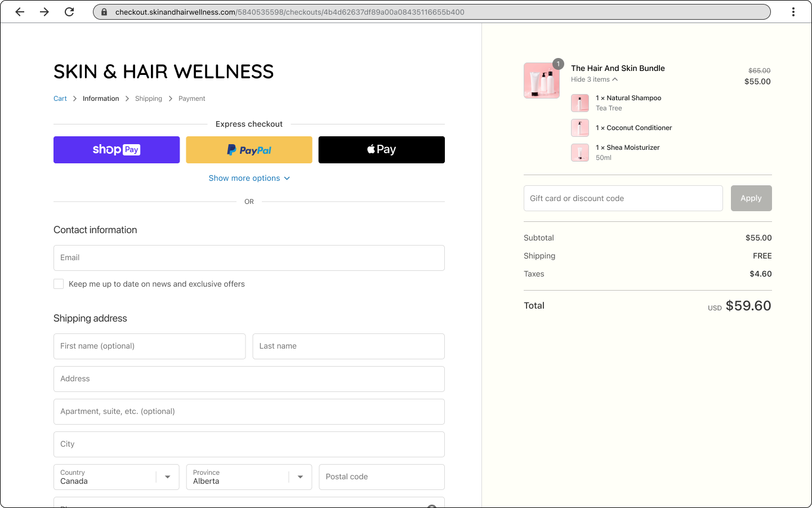Viewport: 812px width, 508px height.
Task: Click the Hair And Skin Bundle thumbnail
Action: click(541, 81)
